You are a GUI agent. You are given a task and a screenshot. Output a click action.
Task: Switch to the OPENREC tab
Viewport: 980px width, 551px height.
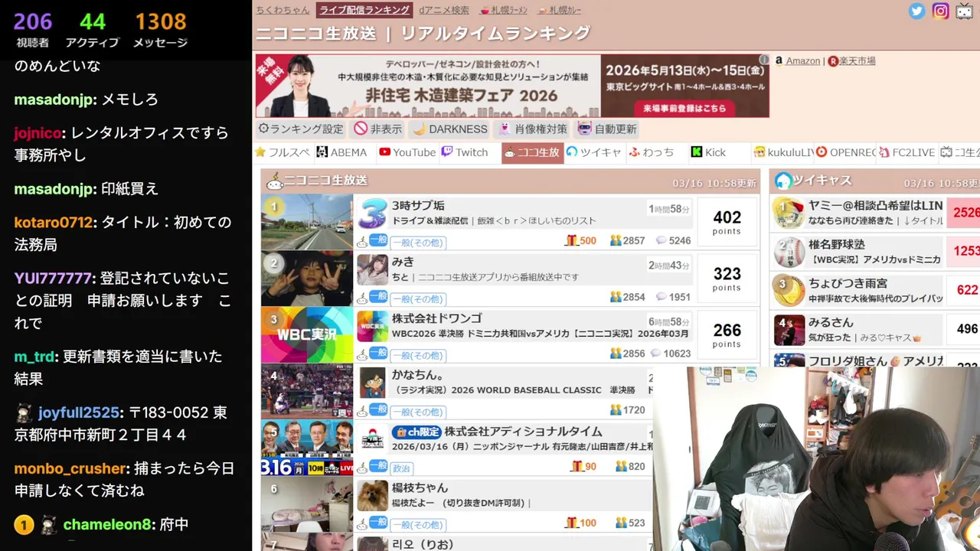tap(845, 152)
